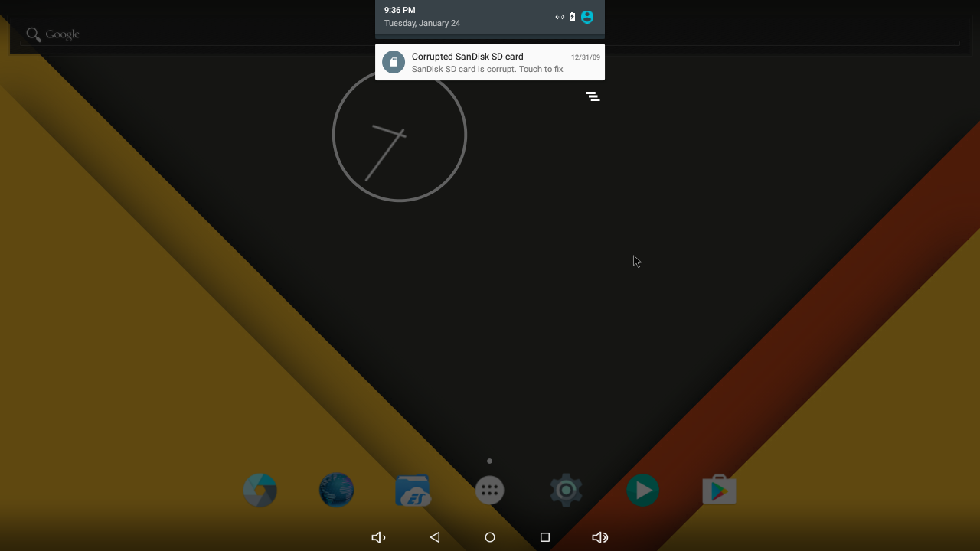Image resolution: width=980 pixels, height=551 pixels.
Task: Open the app drawer
Action: [x=490, y=491]
